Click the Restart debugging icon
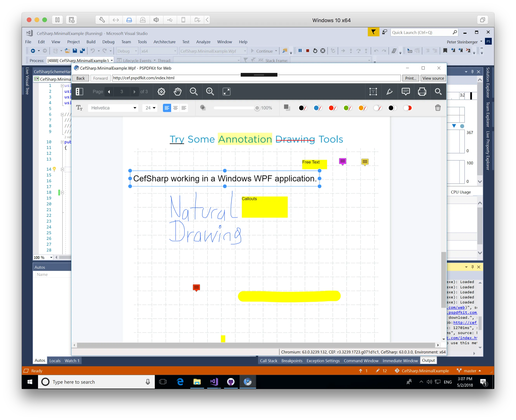The image size is (516, 420). [315, 51]
